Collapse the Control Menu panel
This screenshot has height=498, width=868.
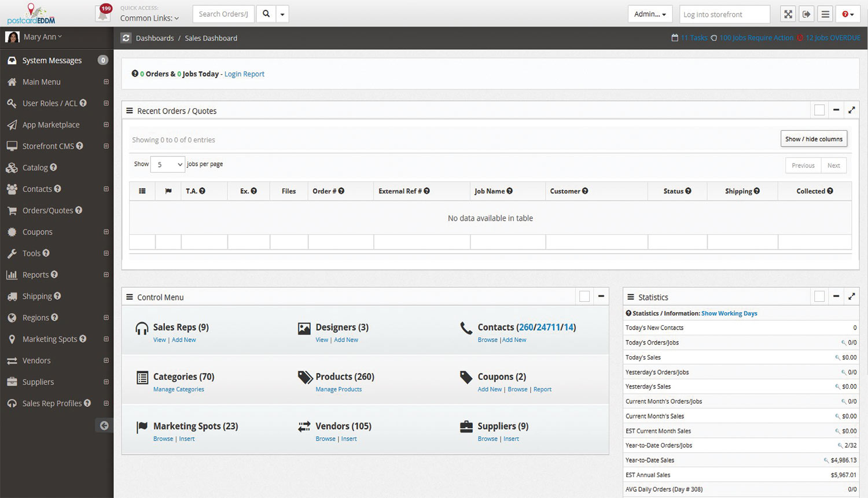(x=601, y=296)
